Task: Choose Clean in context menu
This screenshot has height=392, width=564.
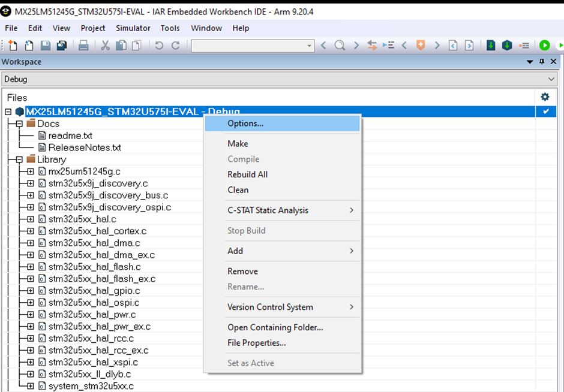Action: [283, 190]
